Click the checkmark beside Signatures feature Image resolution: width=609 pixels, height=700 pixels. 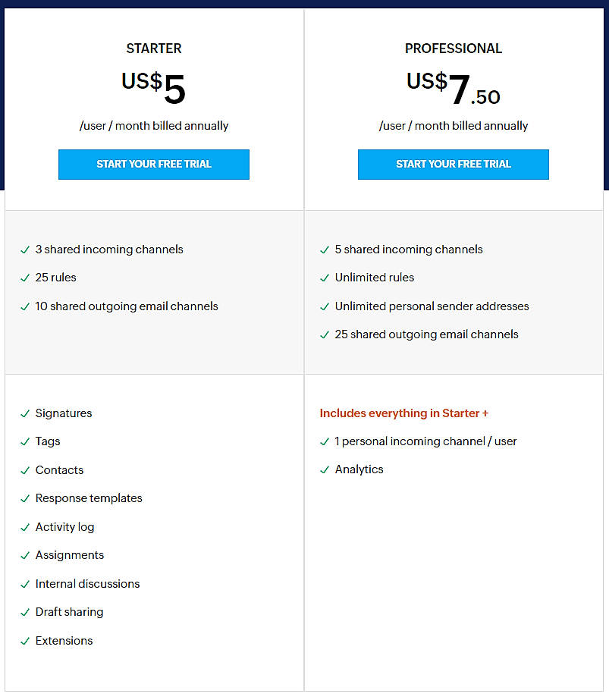click(24, 413)
